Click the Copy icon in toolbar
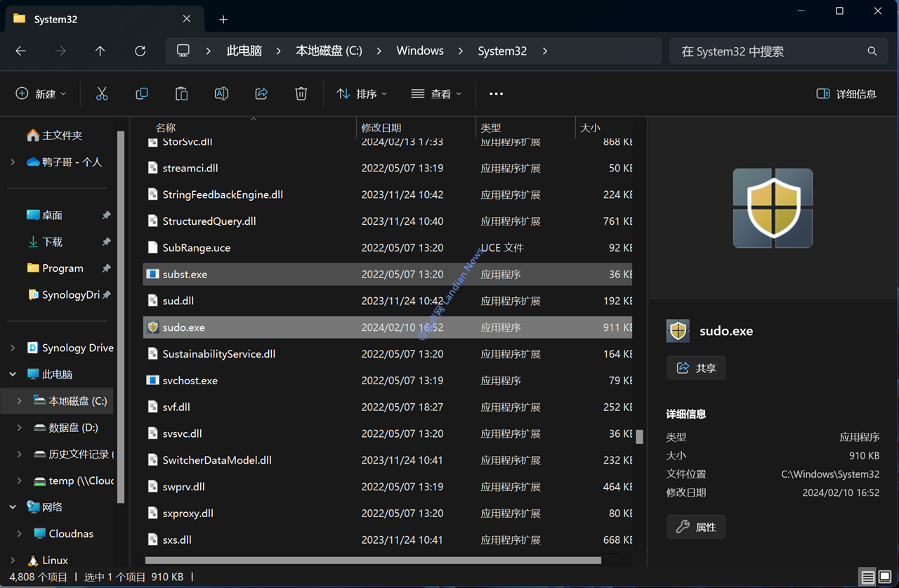Image resolution: width=899 pixels, height=588 pixels. [142, 93]
